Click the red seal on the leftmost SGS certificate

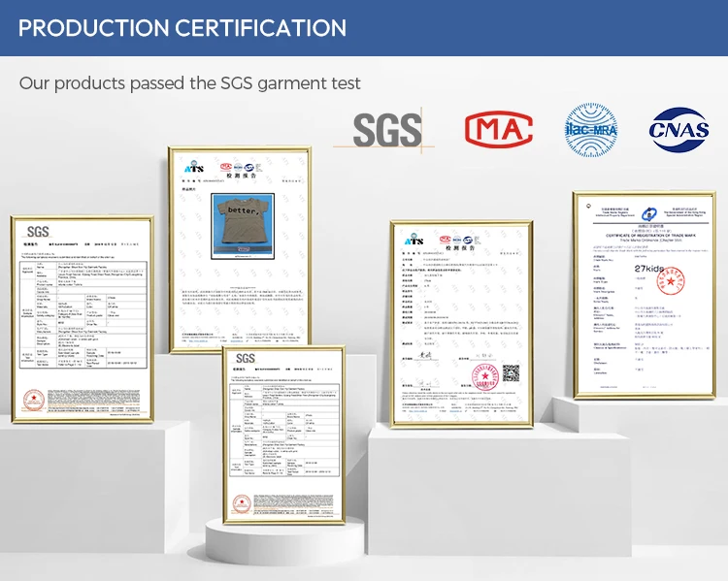tap(32, 400)
